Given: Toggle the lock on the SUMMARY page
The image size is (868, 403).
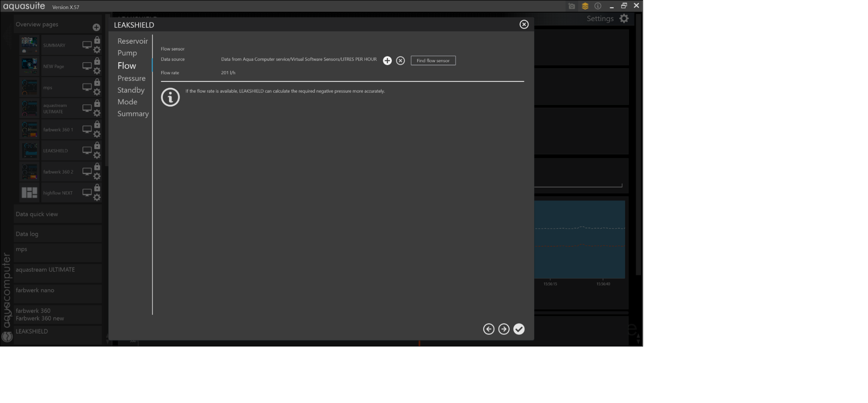Looking at the screenshot, I should 97,40.
